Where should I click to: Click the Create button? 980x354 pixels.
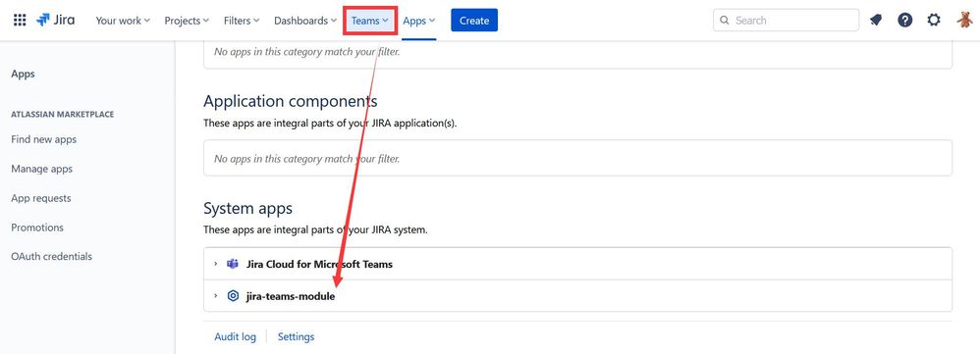coord(473,21)
